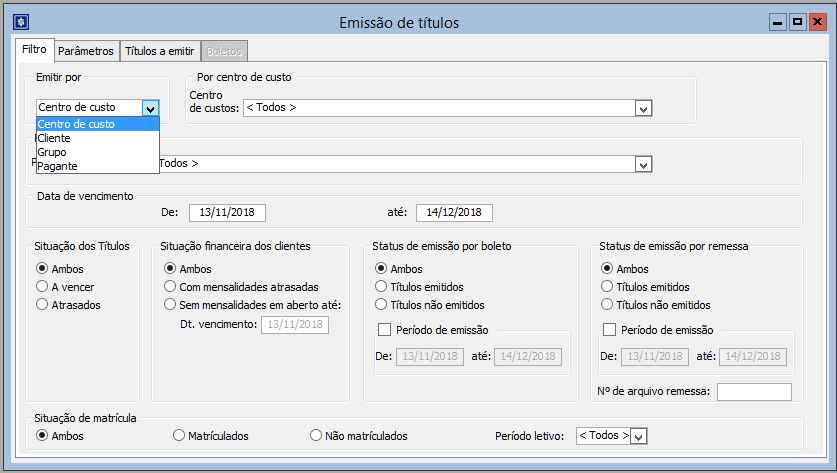Select 'Matriculados' radio button
The image size is (837, 473).
(179, 436)
